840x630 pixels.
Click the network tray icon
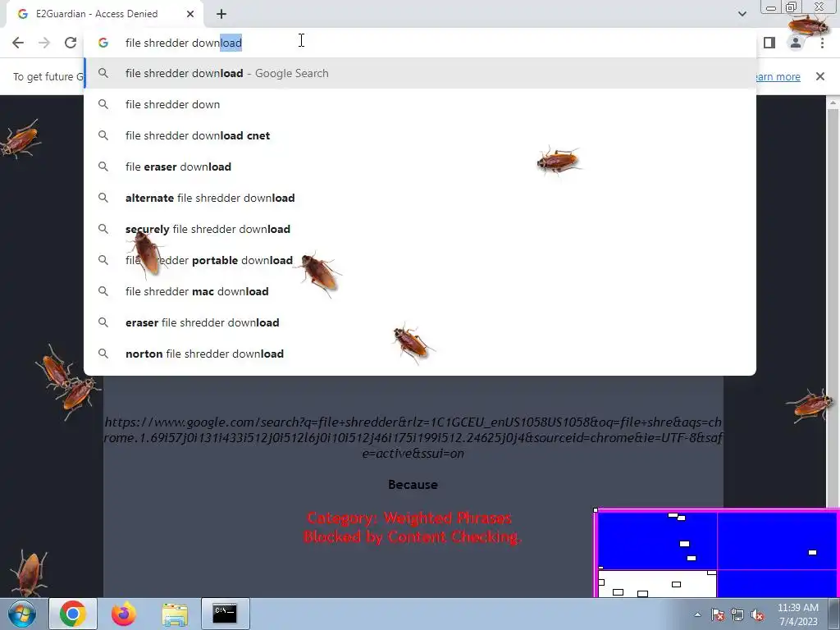(737, 614)
